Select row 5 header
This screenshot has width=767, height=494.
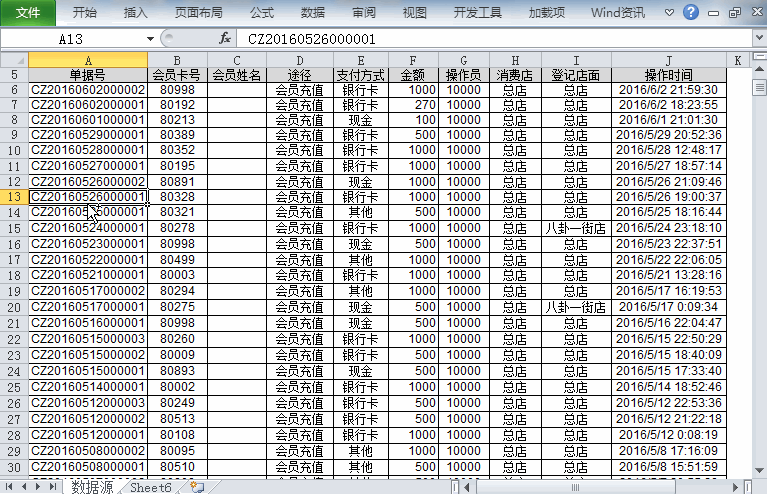point(14,75)
